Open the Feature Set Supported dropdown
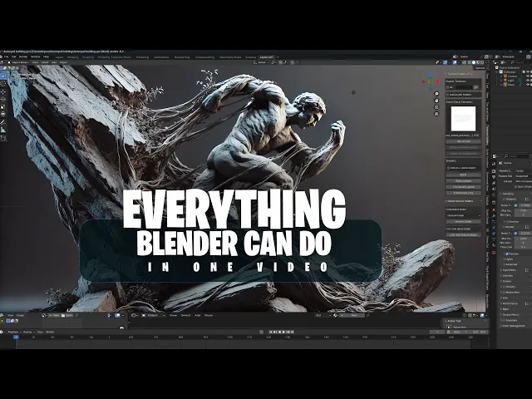532x399 pixels. point(523,176)
